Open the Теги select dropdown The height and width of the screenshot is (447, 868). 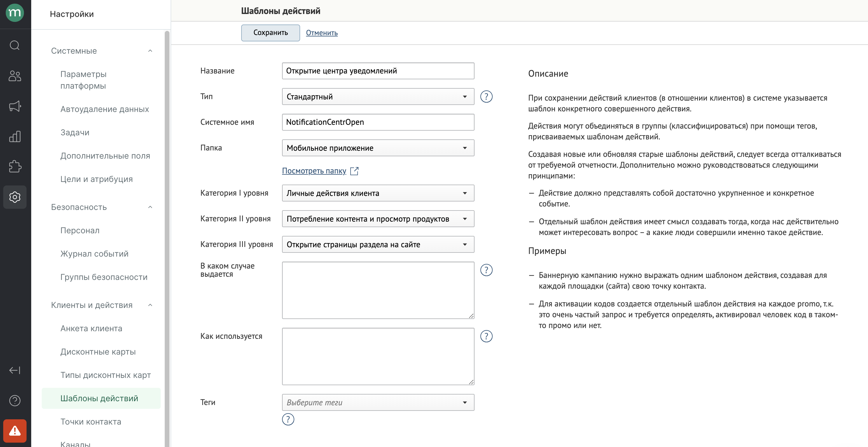(x=378, y=402)
